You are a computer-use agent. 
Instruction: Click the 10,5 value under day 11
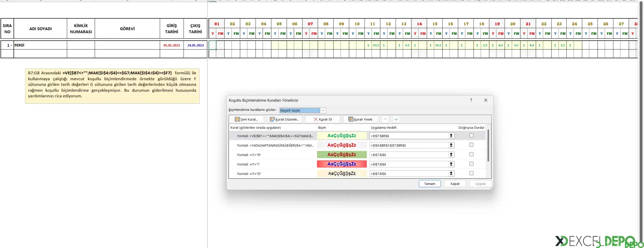[376, 45]
